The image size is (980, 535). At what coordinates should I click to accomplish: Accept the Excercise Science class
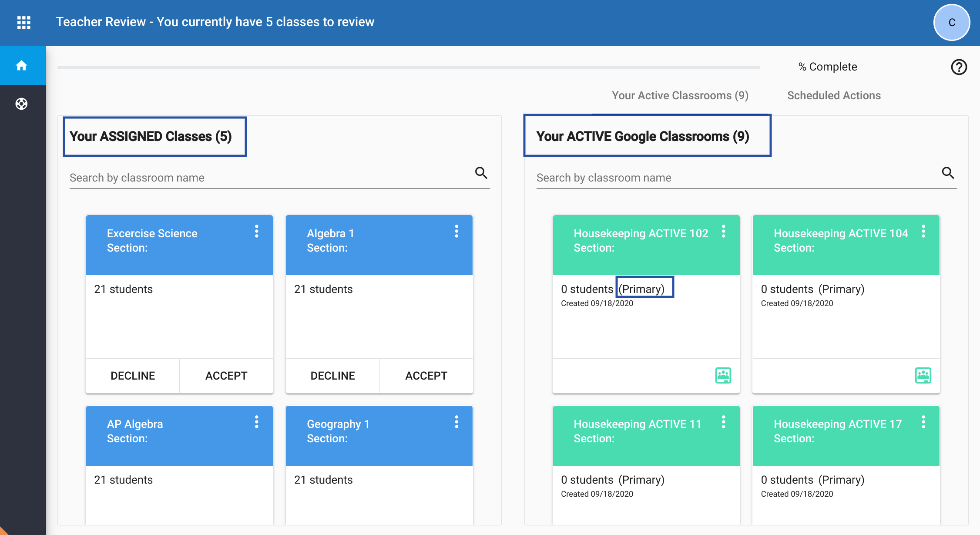226,376
